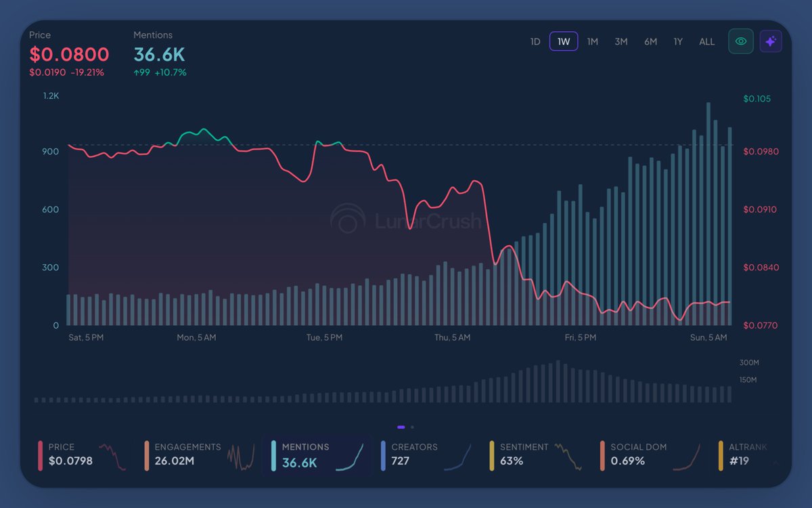
Task: Select the ALL time range tab
Action: click(x=706, y=41)
